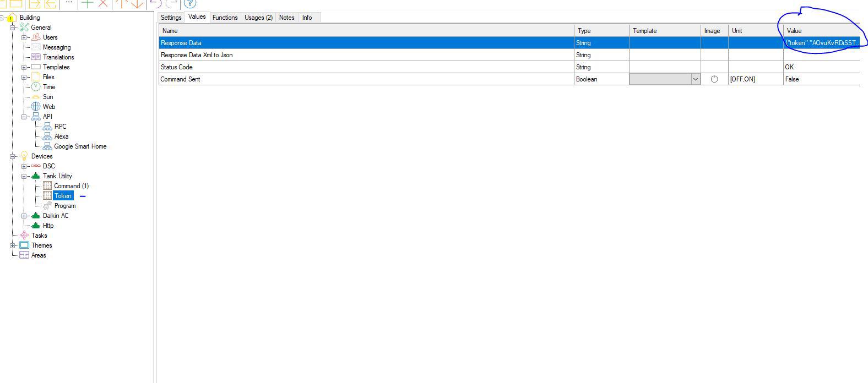Click the orange move down arrow

(x=137, y=3)
